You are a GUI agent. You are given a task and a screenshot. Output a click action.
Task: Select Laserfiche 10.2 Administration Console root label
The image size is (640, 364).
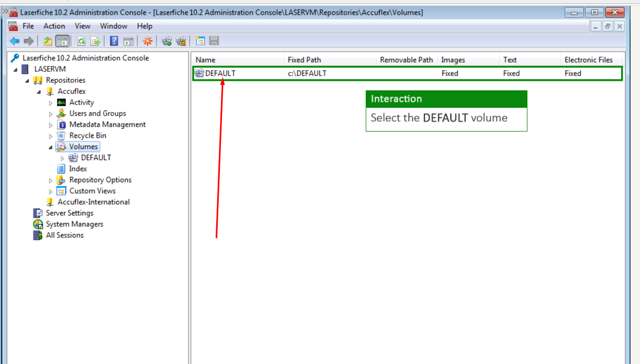point(86,58)
